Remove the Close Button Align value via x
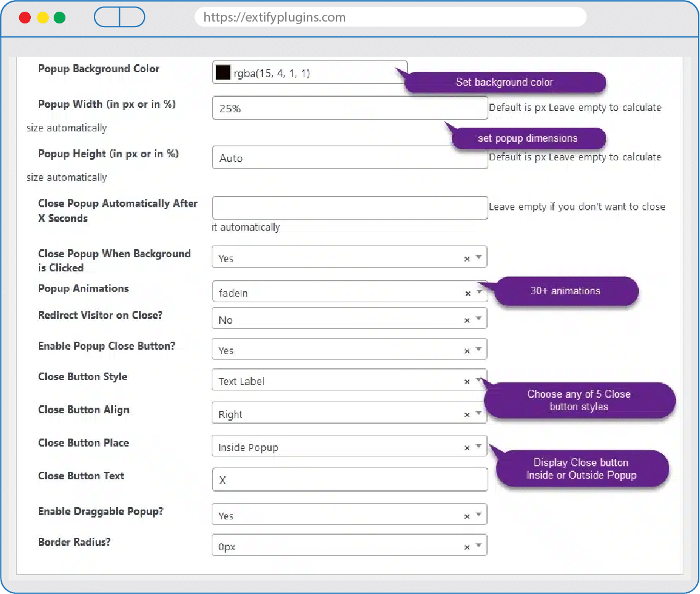The width and height of the screenshot is (700, 594). coord(467,415)
